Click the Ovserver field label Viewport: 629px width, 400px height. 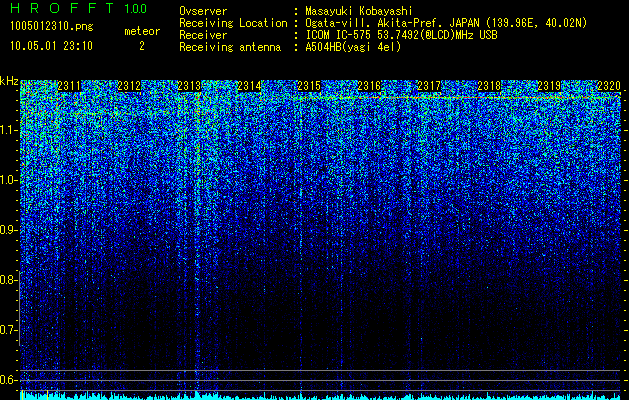(203, 11)
